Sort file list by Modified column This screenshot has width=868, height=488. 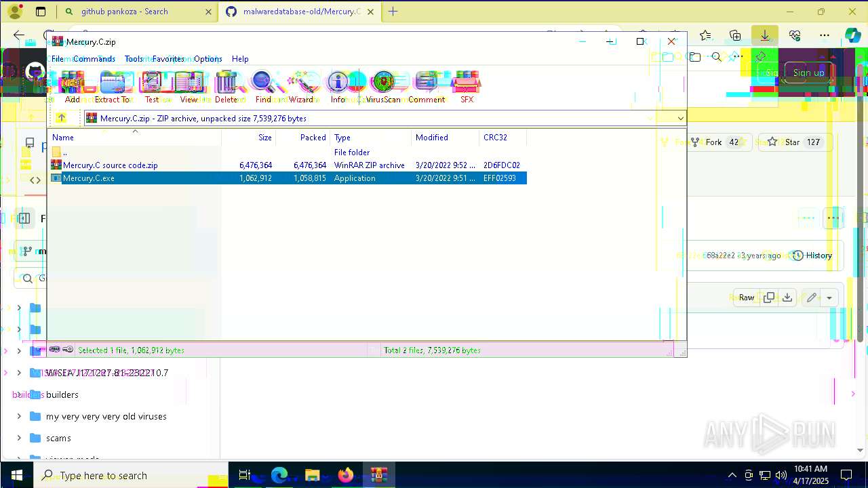(x=445, y=138)
